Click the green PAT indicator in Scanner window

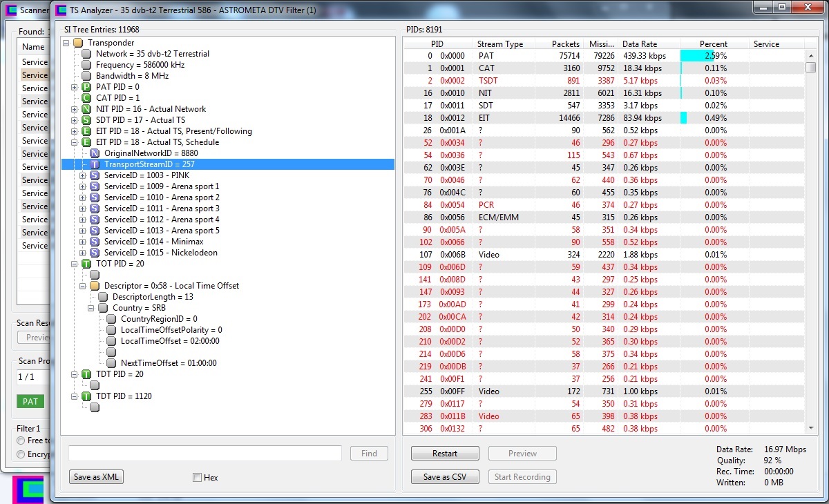[30, 401]
